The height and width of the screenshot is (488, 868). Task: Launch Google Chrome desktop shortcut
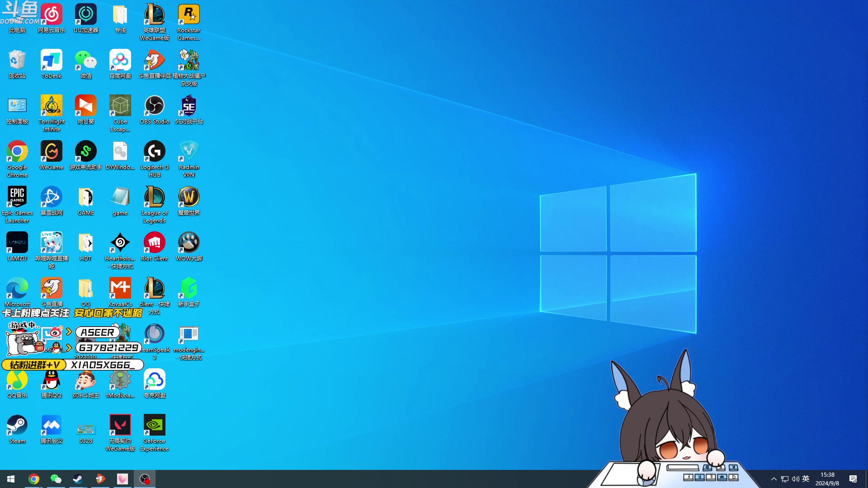pos(17,159)
